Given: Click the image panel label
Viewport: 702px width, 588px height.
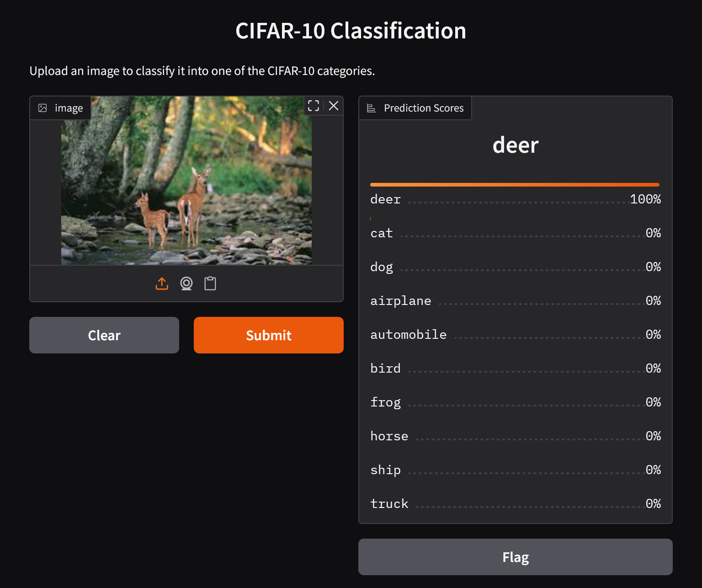Looking at the screenshot, I should (69, 108).
